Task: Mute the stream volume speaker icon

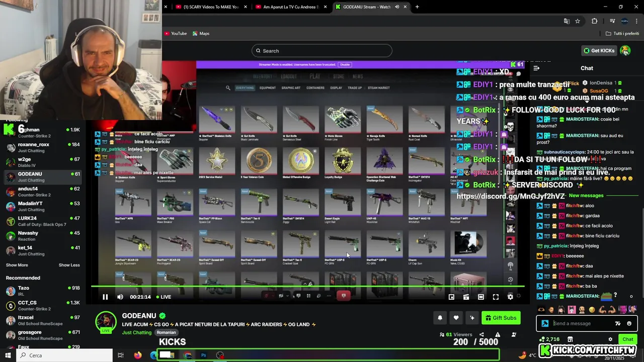Action: (120, 297)
